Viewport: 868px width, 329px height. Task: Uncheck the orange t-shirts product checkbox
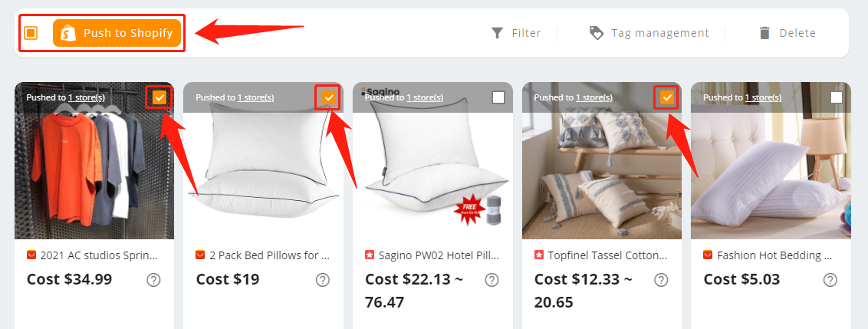pyautogui.click(x=160, y=97)
